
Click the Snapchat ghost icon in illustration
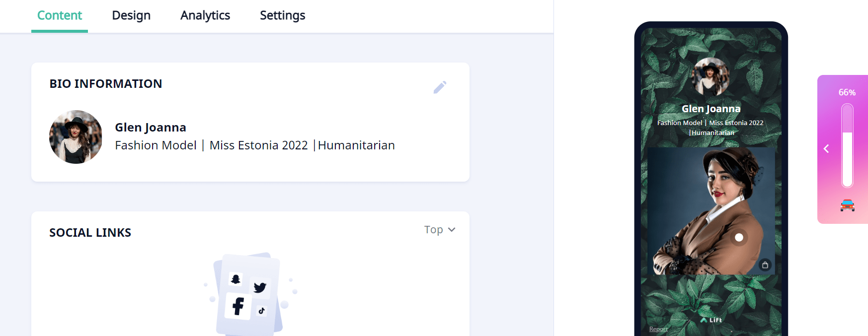tap(236, 279)
